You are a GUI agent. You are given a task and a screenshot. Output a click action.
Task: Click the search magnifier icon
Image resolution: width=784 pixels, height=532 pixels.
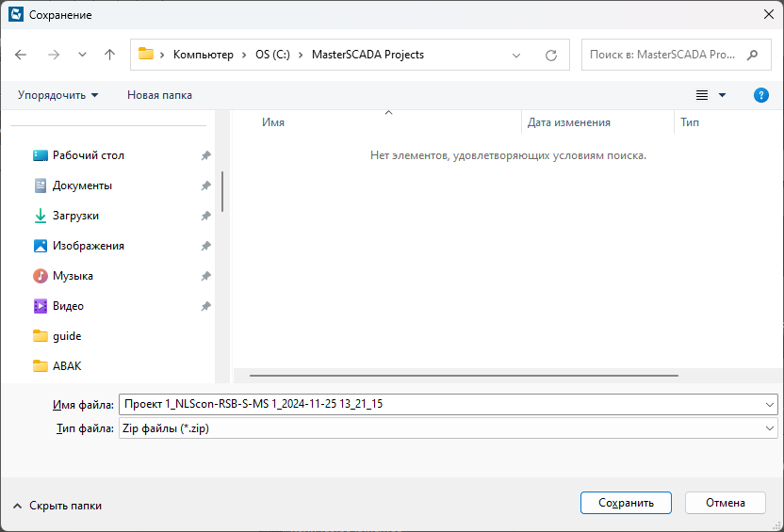coord(752,55)
